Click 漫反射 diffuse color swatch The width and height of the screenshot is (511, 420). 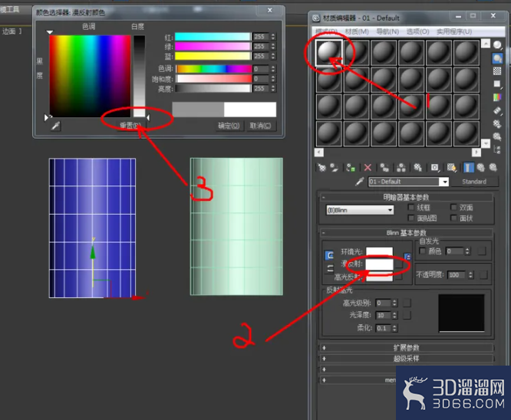coord(379,264)
